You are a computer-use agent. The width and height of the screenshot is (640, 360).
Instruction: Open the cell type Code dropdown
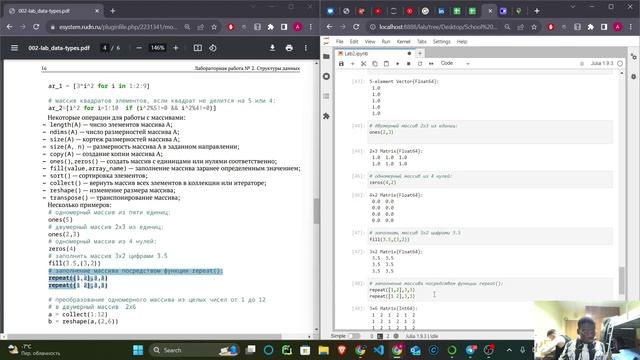coord(455,63)
